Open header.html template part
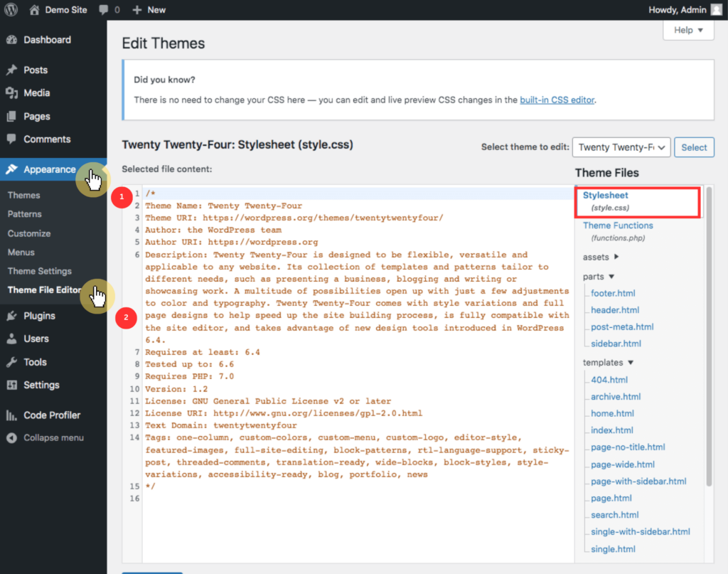This screenshot has height=574, width=728. coord(615,309)
